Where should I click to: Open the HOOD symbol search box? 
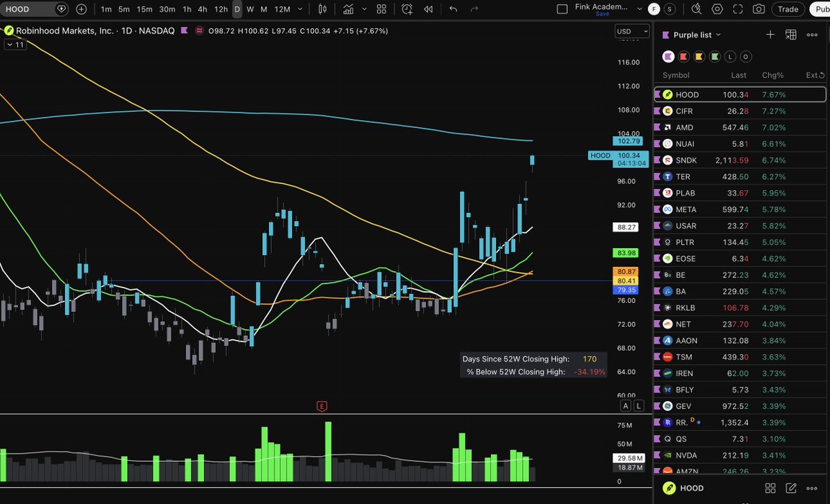pos(35,9)
